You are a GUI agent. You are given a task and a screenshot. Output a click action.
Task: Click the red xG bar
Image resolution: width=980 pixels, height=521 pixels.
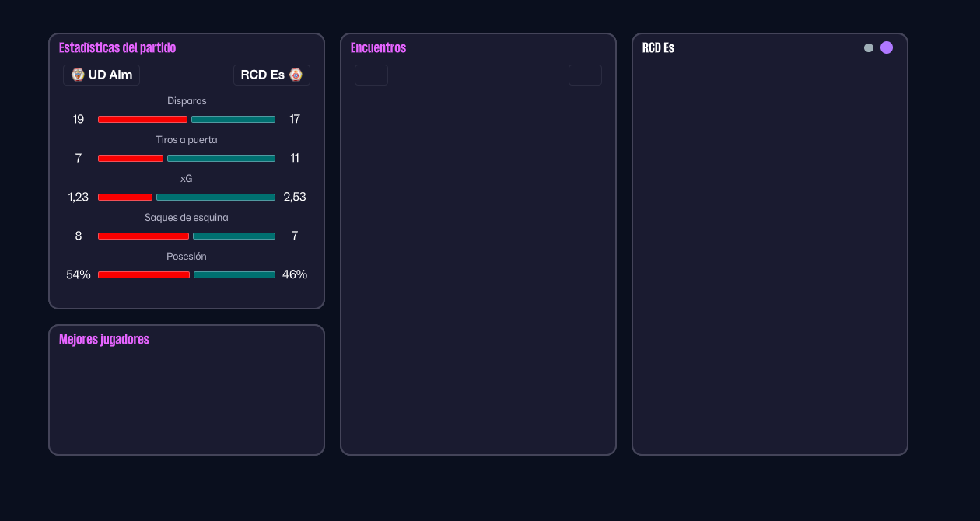tap(125, 197)
